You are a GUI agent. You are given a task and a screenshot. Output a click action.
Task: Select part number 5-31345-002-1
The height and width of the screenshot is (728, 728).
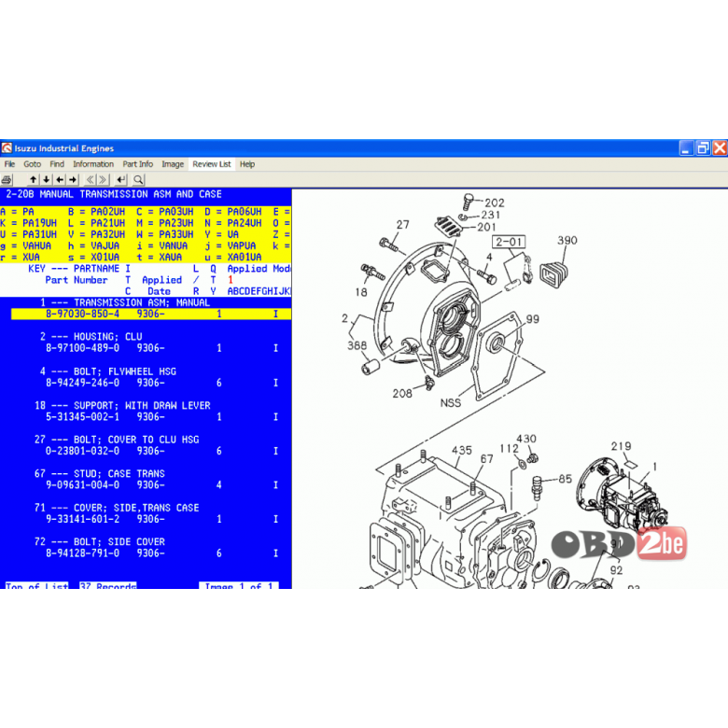82,417
